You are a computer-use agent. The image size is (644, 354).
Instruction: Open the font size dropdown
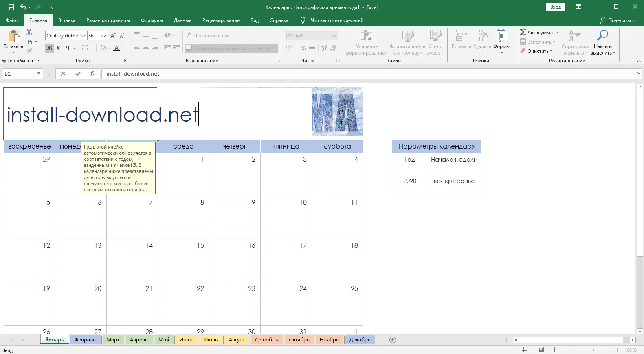pos(103,36)
